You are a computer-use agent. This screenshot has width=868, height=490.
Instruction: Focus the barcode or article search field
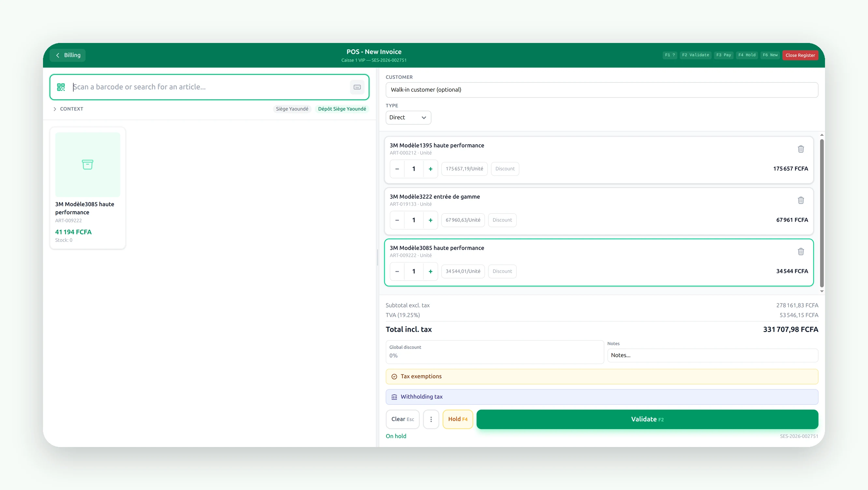click(210, 87)
